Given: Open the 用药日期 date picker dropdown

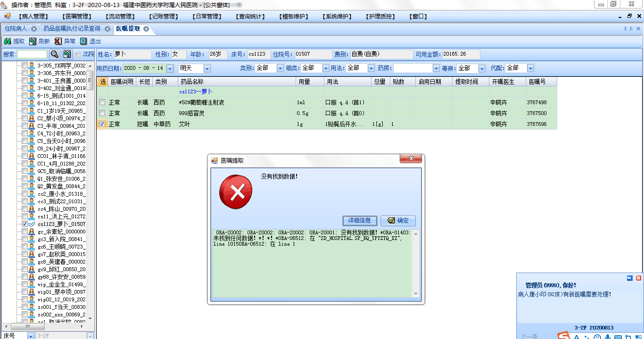Looking at the screenshot, I should tap(170, 68).
